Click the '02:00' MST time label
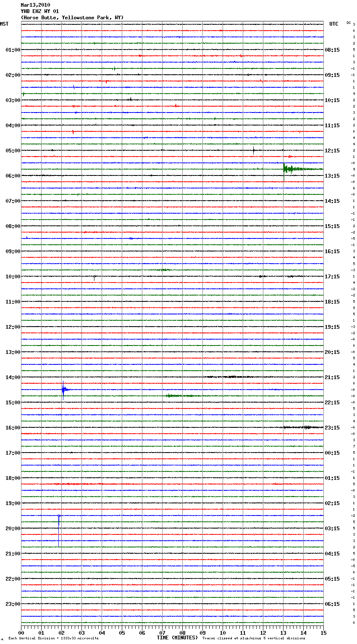 pyautogui.click(x=13, y=75)
